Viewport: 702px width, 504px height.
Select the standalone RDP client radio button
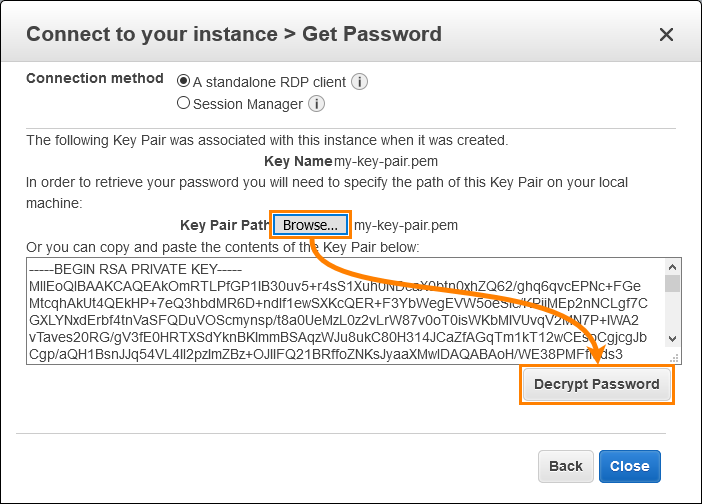183,81
